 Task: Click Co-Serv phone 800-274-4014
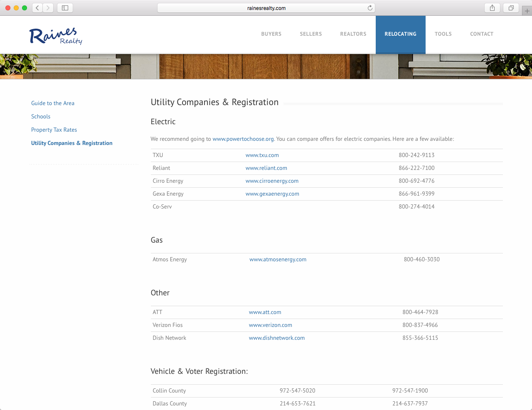(x=416, y=206)
